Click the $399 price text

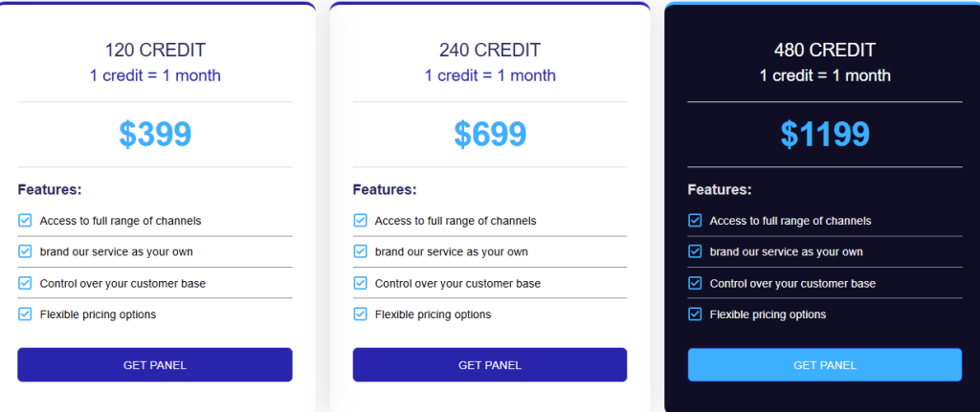(155, 135)
